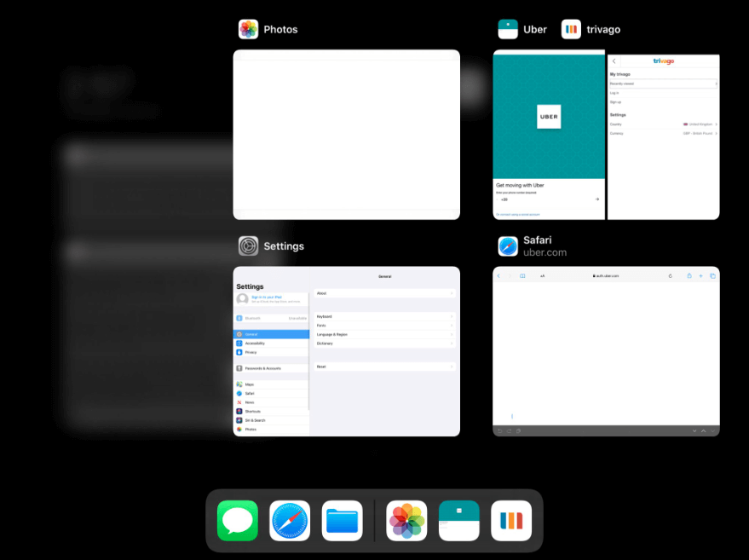Image resolution: width=749 pixels, height=560 pixels.
Task: Tap the Uber icon in the switcher header
Action: (x=508, y=29)
